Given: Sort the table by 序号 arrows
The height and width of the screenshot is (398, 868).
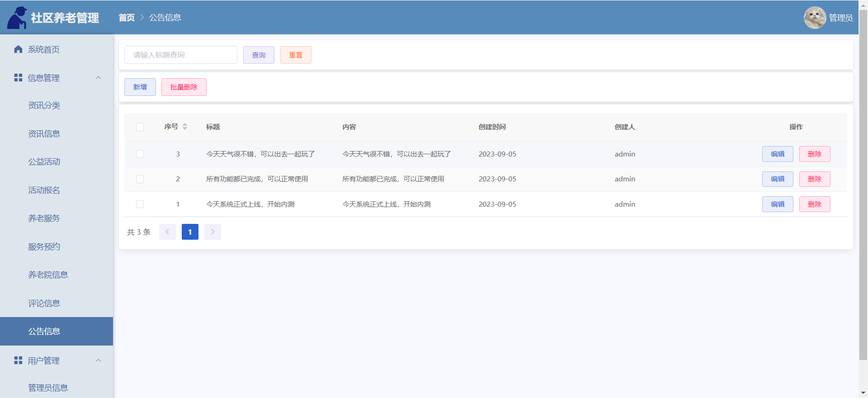Looking at the screenshot, I should tap(185, 127).
